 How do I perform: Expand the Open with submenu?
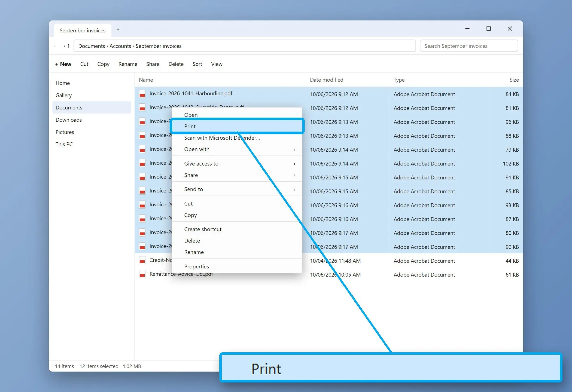click(237, 149)
